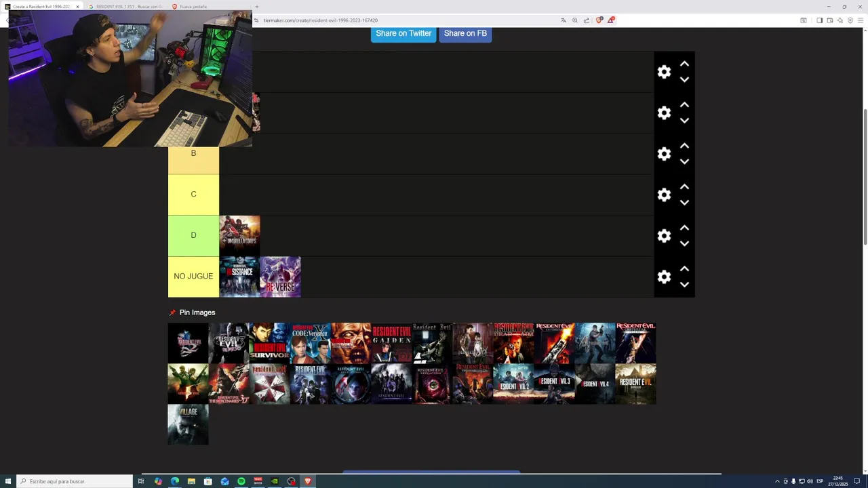Click the tiermaker.com address bar
This screenshot has width=868, height=488.
(x=407, y=20)
